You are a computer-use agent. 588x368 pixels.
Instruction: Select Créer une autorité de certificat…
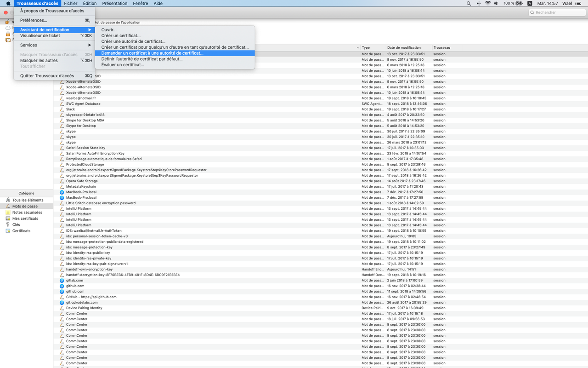tap(175, 41)
